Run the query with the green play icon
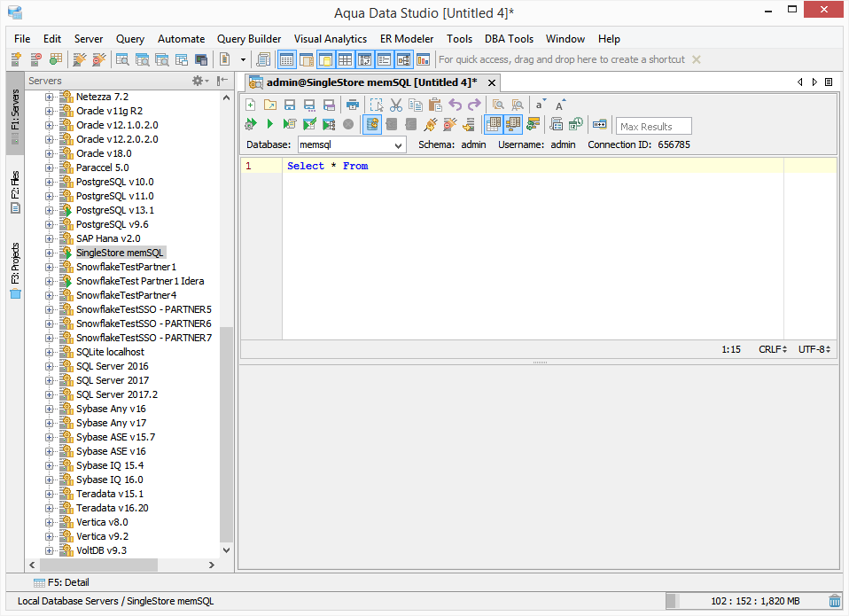 click(x=270, y=124)
